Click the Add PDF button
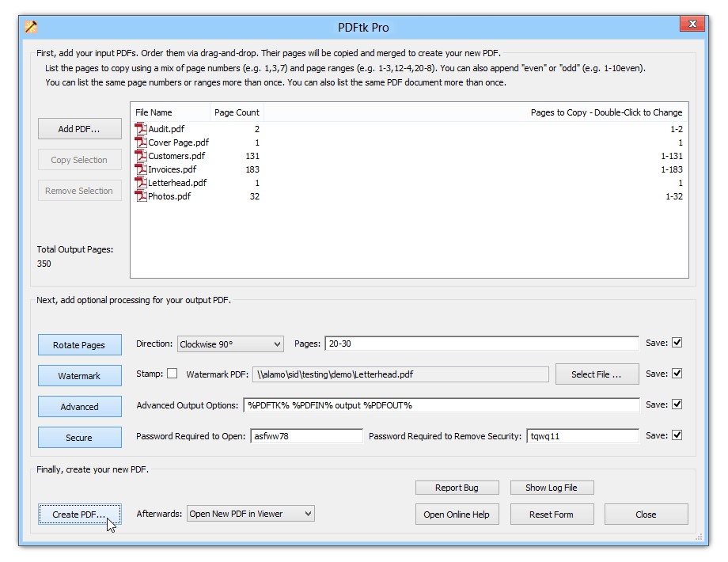The width and height of the screenshot is (728, 562). (79, 129)
